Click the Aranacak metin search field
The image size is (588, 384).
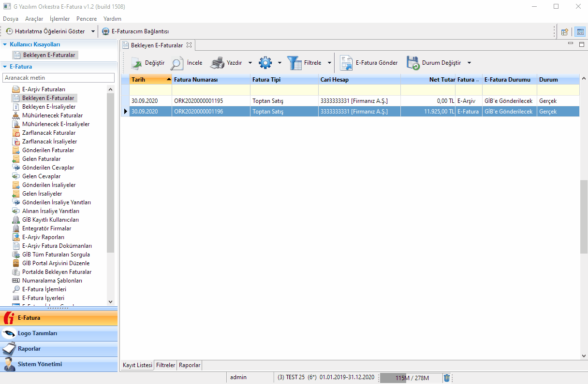point(58,78)
